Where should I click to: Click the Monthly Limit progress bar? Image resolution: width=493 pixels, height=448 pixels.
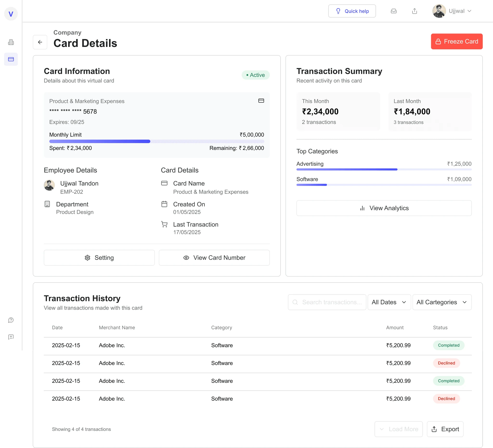(156, 141)
